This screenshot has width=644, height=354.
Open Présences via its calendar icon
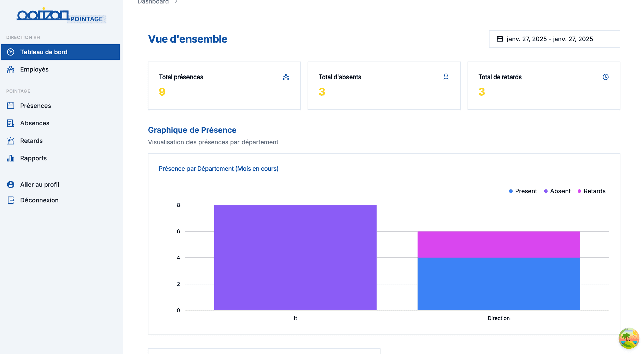(10, 105)
